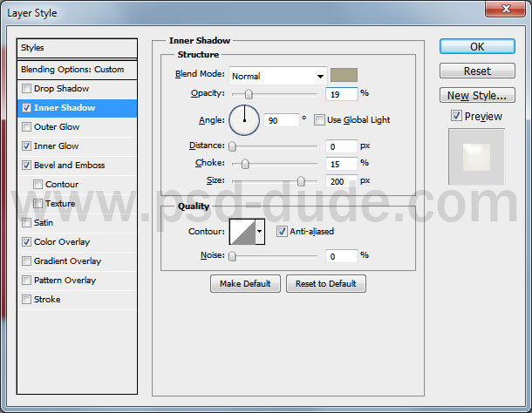Open the Blend Mode dropdown

(x=278, y=76)
